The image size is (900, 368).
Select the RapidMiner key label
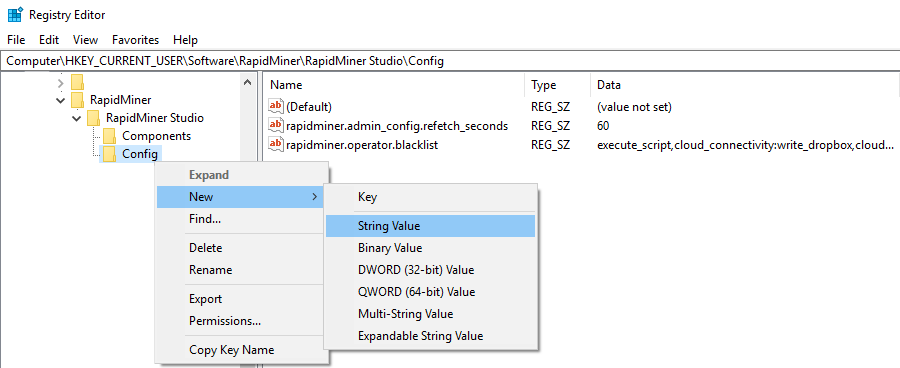click(x=121, y=100)
